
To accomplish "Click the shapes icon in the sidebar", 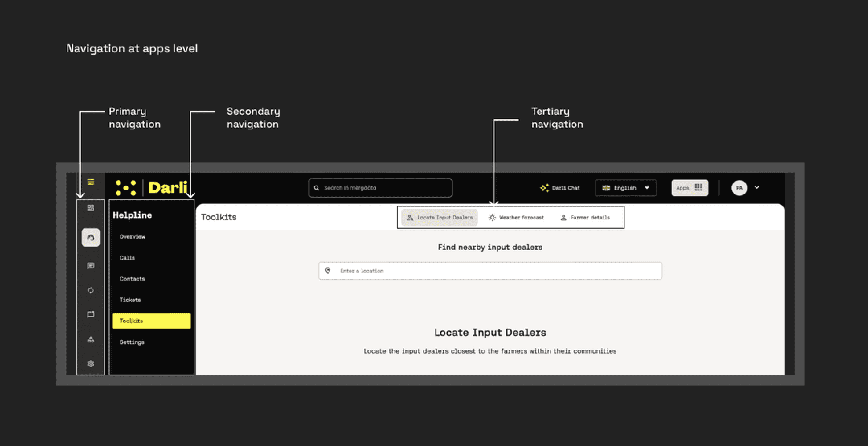I will [x=91, y=339].
